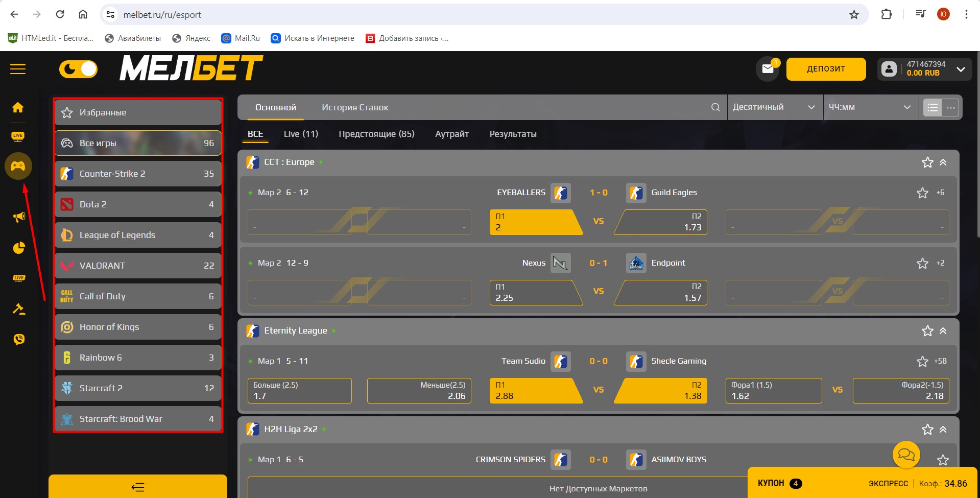Select Starcraft 2 category

coord(138,388)
